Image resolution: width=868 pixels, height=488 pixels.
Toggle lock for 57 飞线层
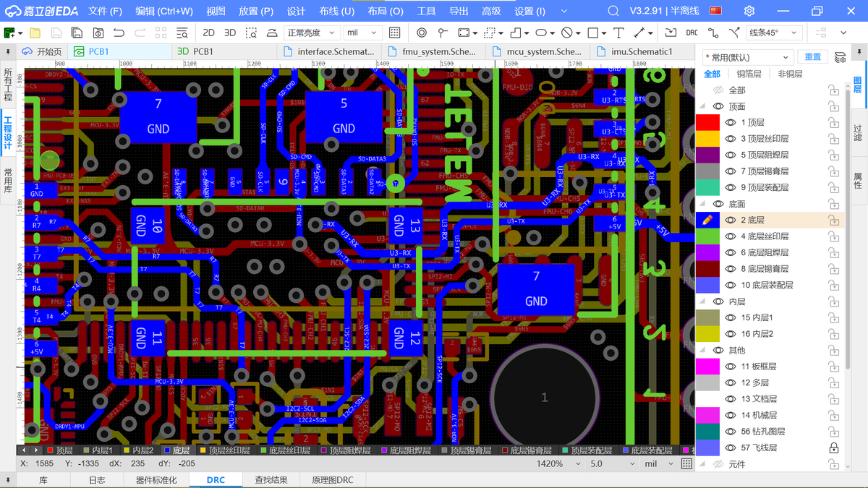coord(833,448)
